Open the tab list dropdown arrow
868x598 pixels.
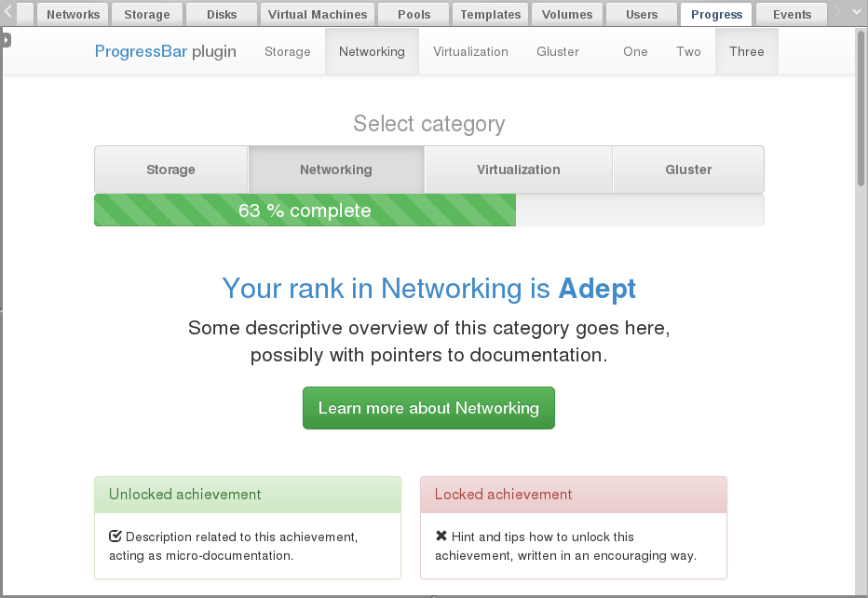point(856,13)
